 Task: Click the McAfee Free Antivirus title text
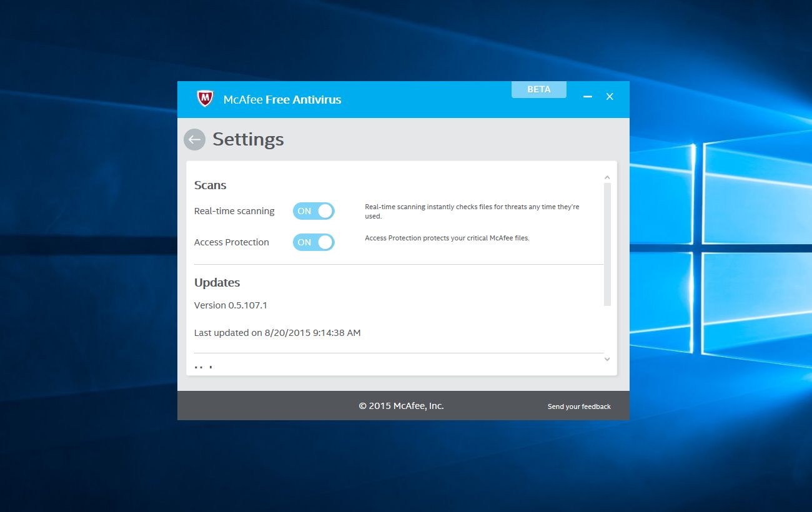click(282, 99)
